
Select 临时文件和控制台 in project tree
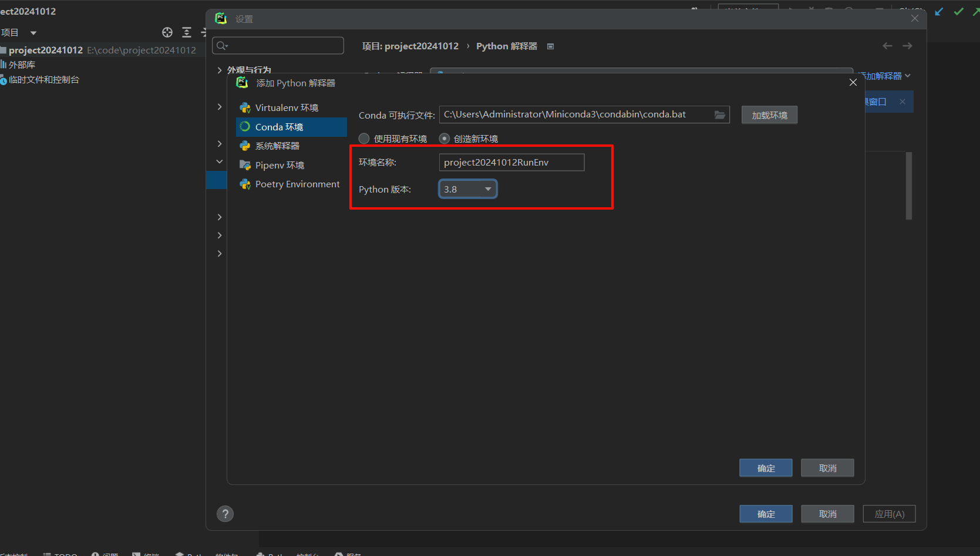click(43, 79)
